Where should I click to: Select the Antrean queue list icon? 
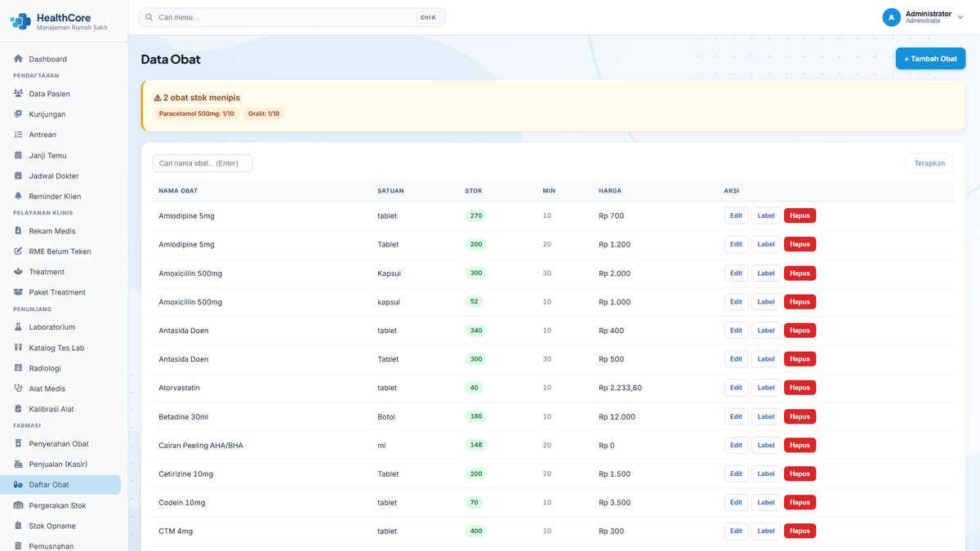18,135
